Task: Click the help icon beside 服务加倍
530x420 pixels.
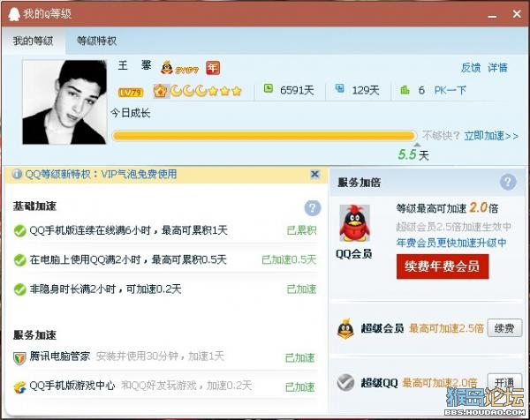Action: 508,183
